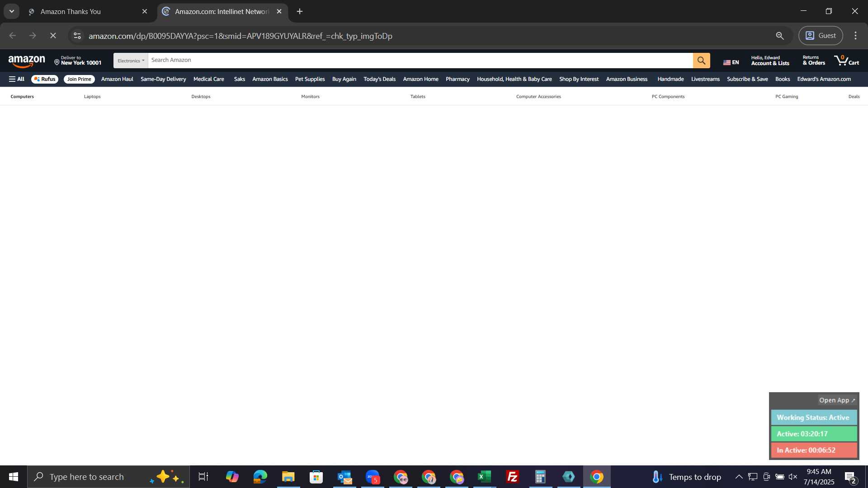This screenshot has height=488, width=868.
Task: Go to Amazon Haul
Action: tap(117, 79)
